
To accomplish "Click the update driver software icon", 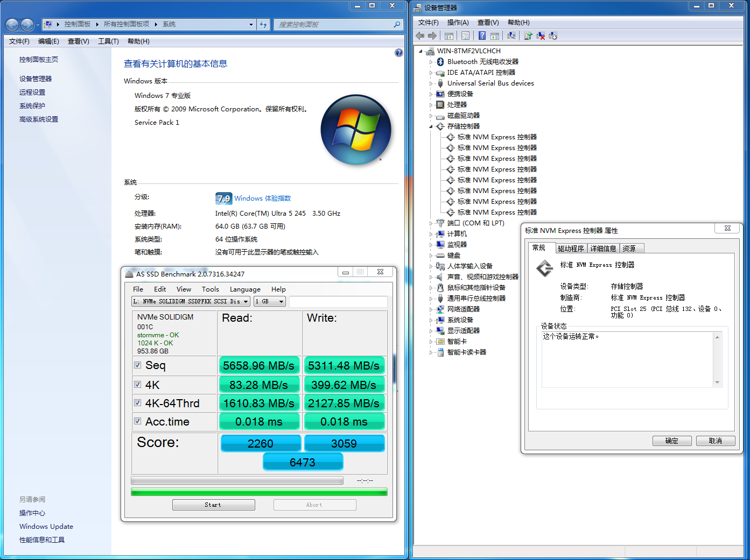I will (528, 36).
